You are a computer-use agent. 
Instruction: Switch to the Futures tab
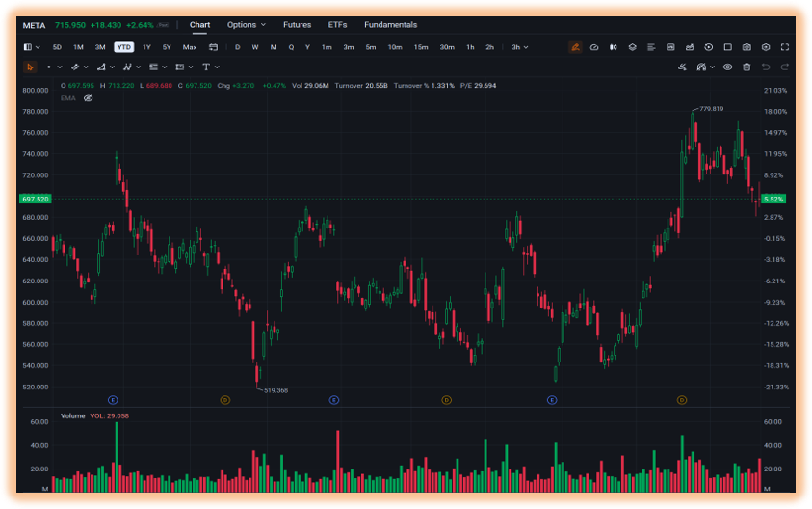click(297, 25)
